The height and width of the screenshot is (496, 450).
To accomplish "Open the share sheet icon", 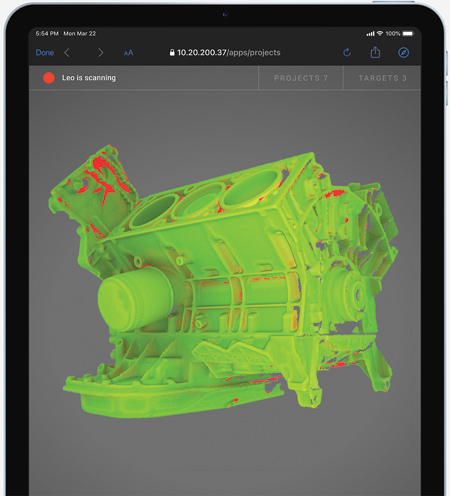I will 375,52.
